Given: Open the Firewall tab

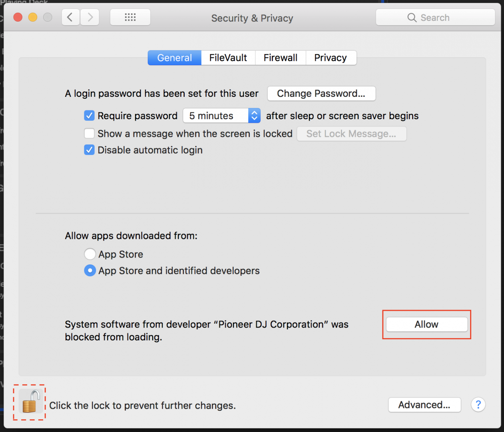Looking at the screenshot, I should (x=281, y=58).
